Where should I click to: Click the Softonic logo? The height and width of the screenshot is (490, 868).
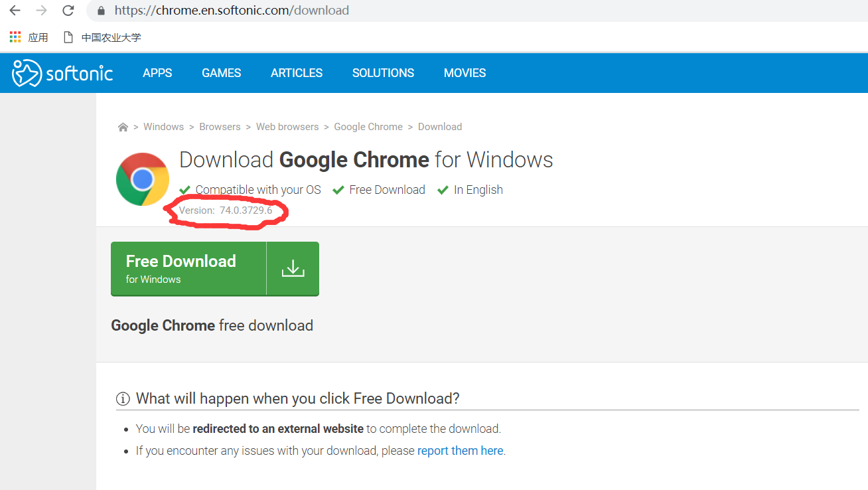click(x=62, y=73)
